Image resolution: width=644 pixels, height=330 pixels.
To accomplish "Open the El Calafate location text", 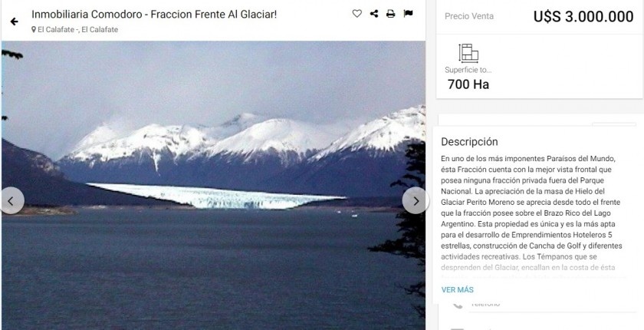I will pyautogui.click(x=77, y=30).
